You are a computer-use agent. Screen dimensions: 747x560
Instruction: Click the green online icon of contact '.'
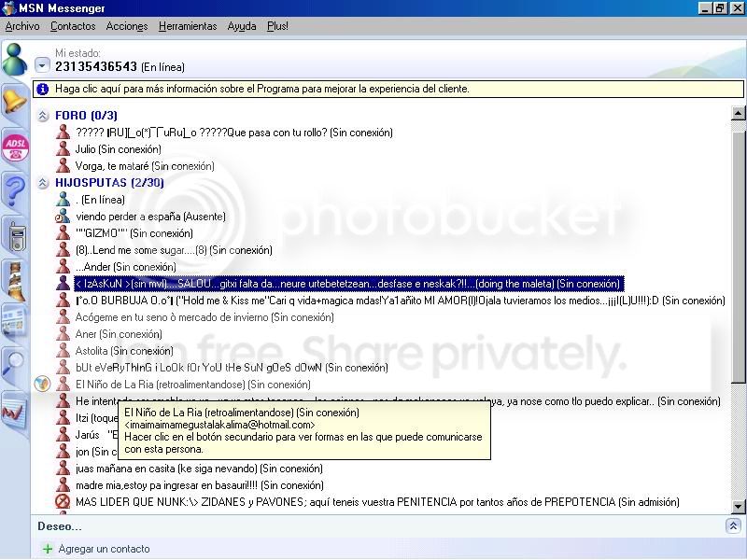tap(63, 200)
